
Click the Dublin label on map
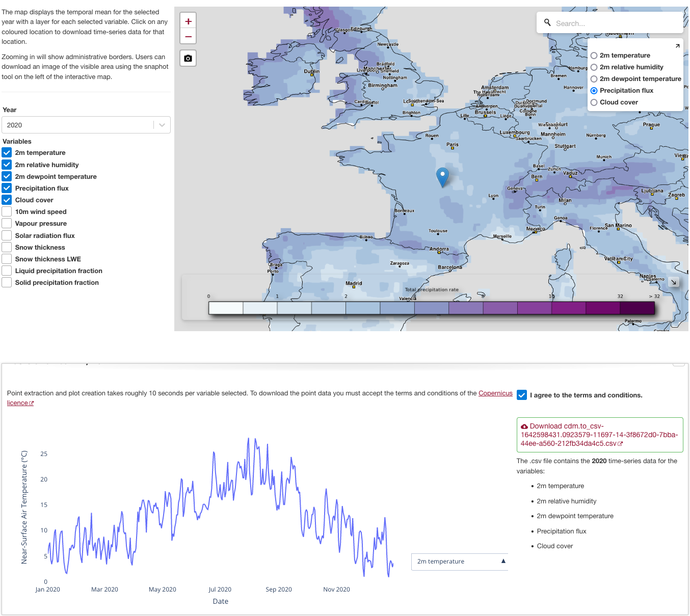coord(312,71)
